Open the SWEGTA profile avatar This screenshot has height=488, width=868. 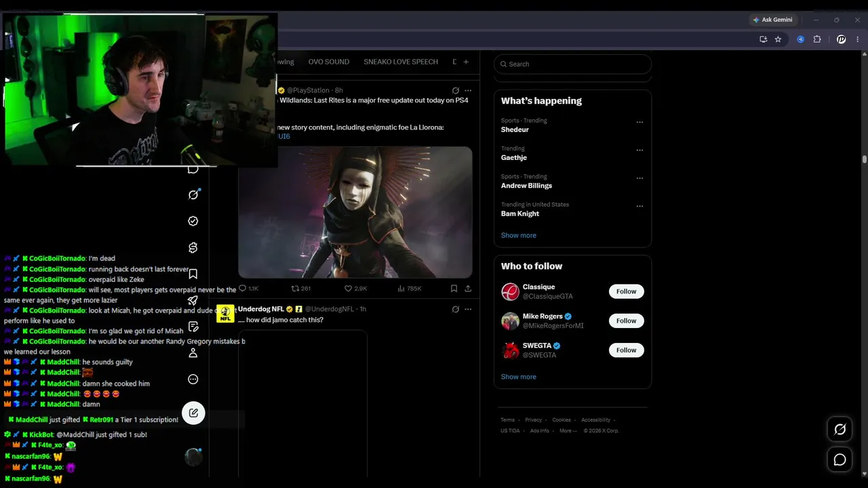(x=510, y=350)
